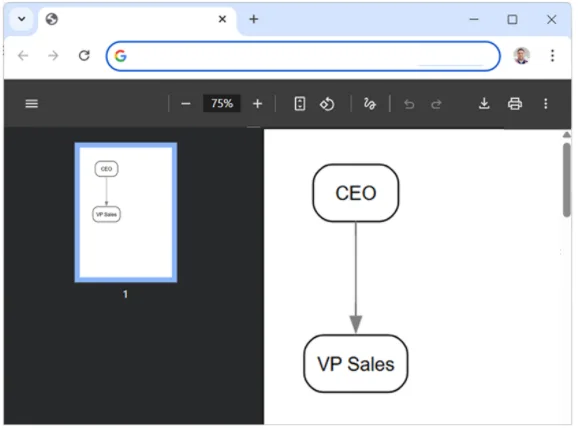Reload the current page
578x430 pixels.
84,56
